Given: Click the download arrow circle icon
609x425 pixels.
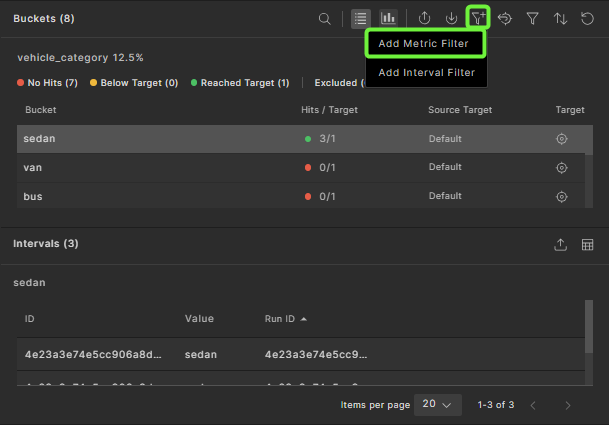Looking at the screenshot, I should tap(452, 18).
